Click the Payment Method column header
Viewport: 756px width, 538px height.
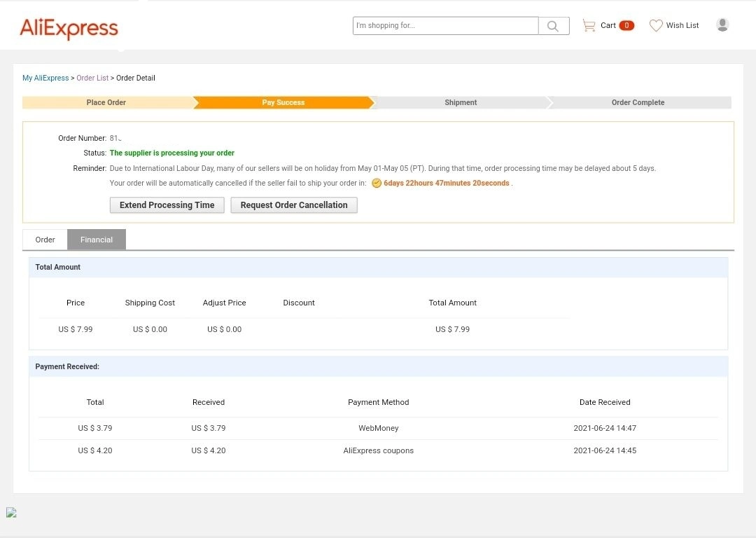pyautogui.click(x=379, y=402)
